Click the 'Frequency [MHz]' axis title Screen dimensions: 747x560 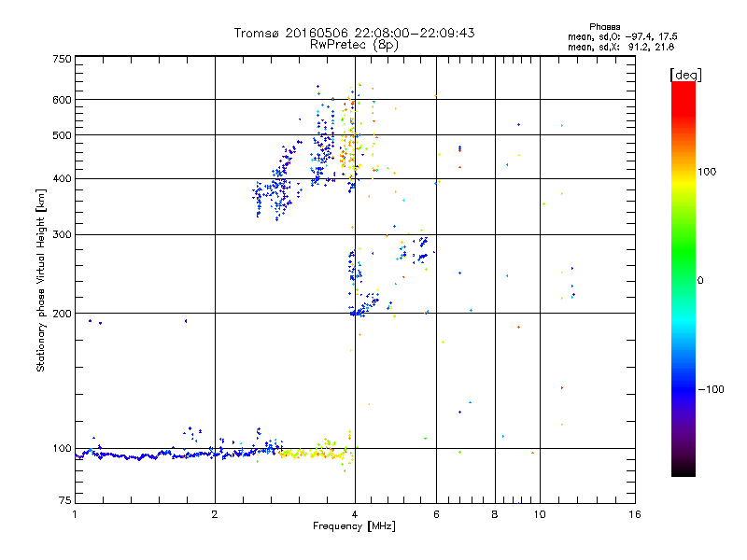pos(354,526)
